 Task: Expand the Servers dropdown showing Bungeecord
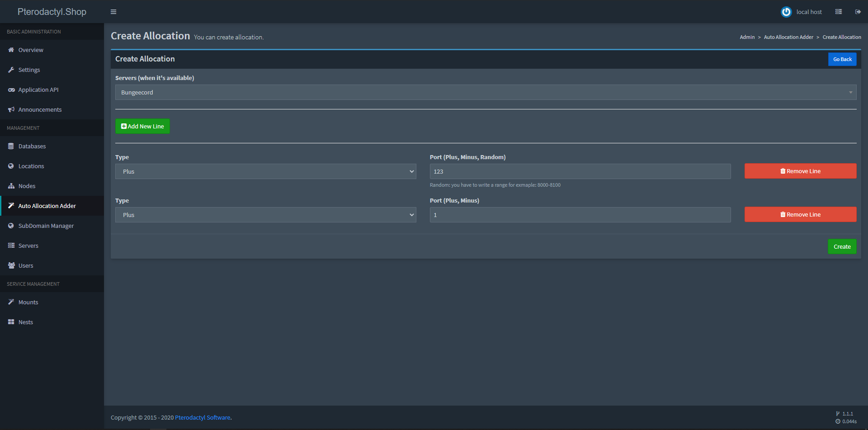pos(486,92)
